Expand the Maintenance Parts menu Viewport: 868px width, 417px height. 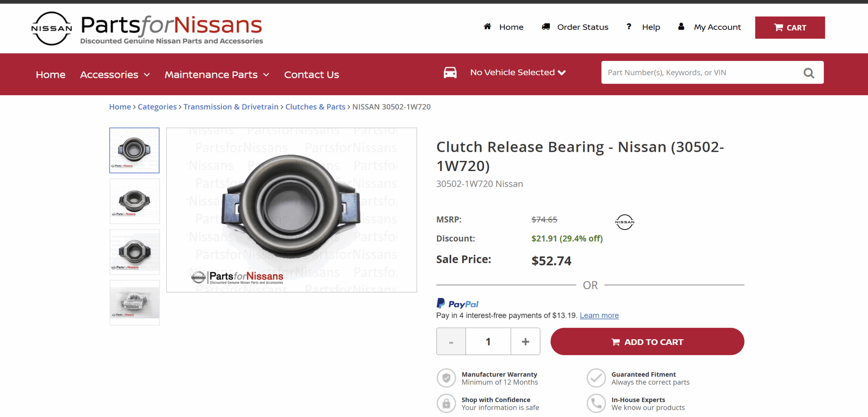217,75
